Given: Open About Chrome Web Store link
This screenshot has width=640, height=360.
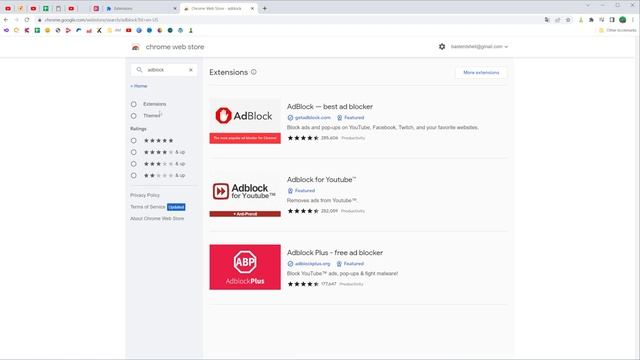Looking at the screenshot, I should [157, 218].
